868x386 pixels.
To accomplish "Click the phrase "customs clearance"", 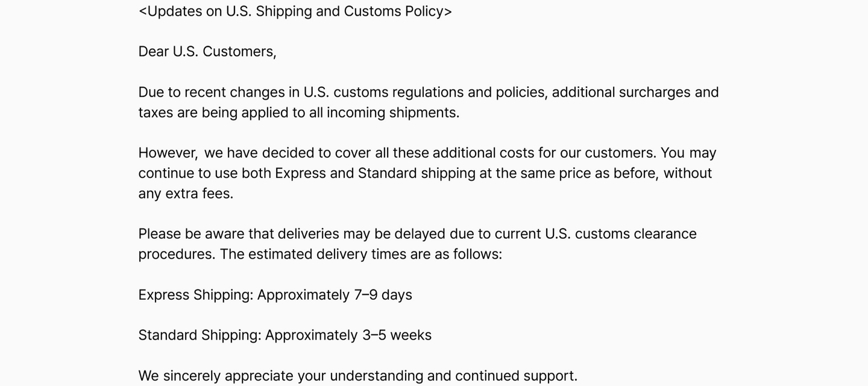I will click(x=635, y=234).
